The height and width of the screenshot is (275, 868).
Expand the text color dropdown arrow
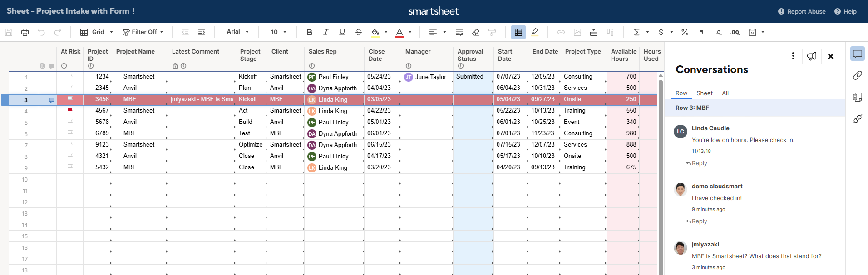(410, 32)
